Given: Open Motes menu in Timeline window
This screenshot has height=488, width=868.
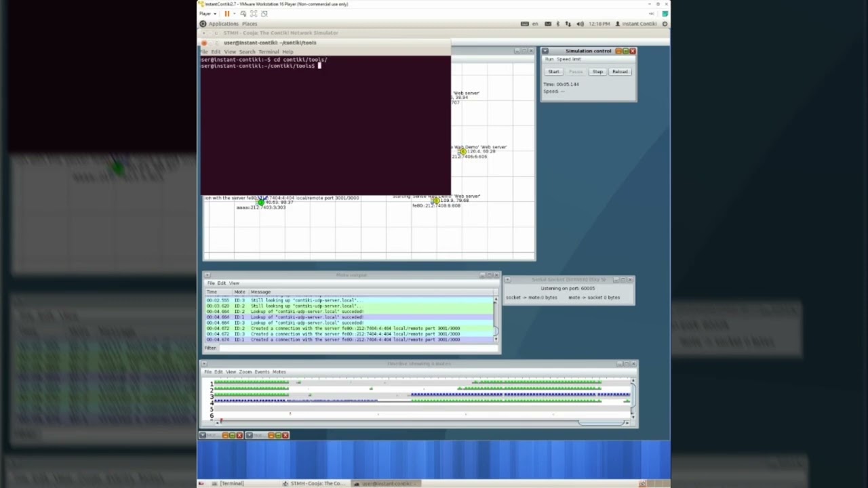Looking at the screenshot, I should tap(279, 372).
